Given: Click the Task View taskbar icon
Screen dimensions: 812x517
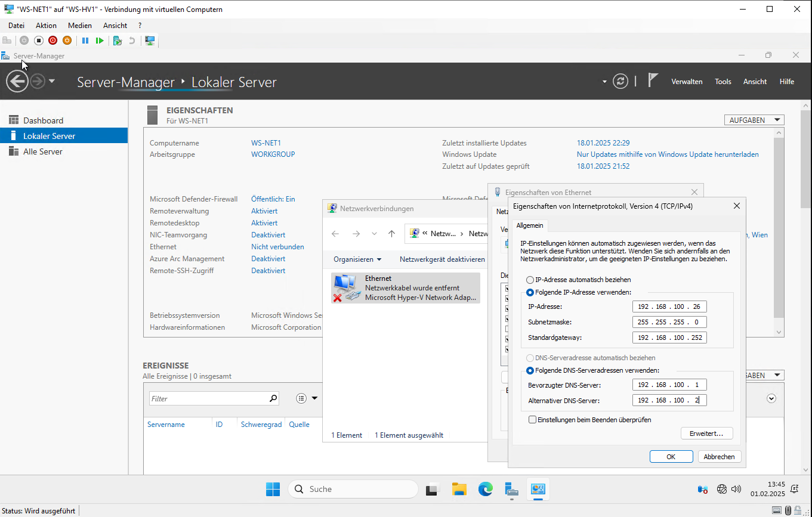Looking at the screenshot, I should point(433,489).
